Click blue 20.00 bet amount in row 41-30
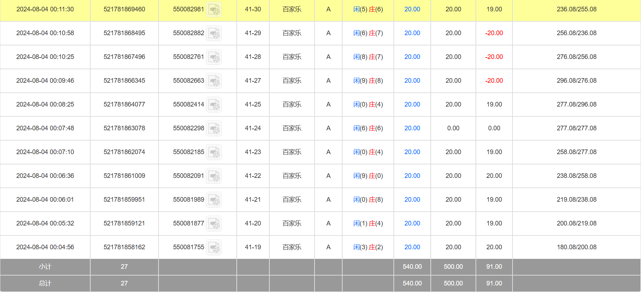Image resolution: width=644 pixels, height=294 pixels. coord(412,9)
